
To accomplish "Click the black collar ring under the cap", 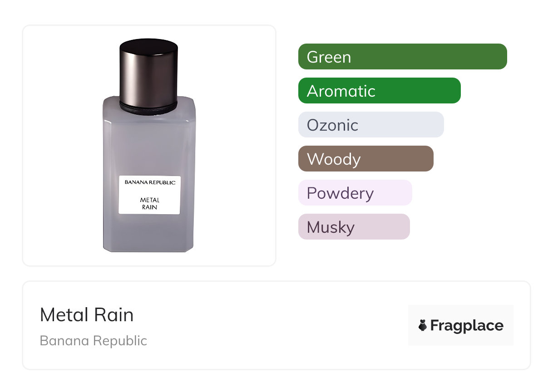I will pos(148,108).
